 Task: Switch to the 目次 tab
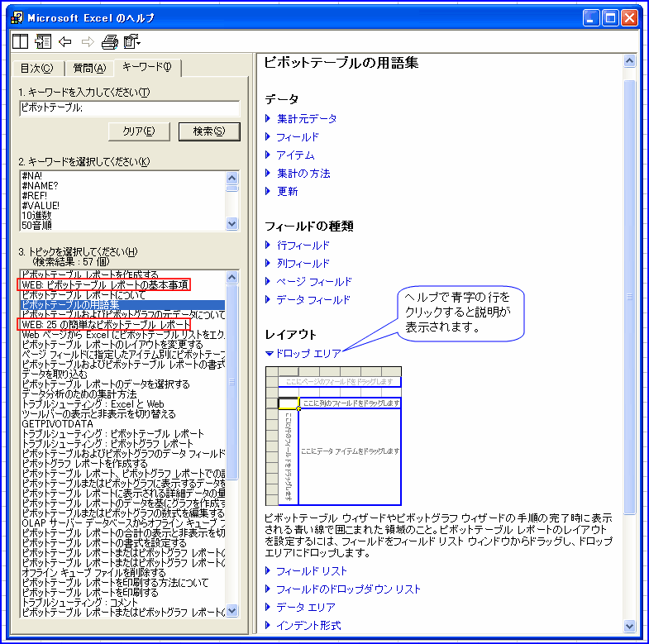(37, 68)
